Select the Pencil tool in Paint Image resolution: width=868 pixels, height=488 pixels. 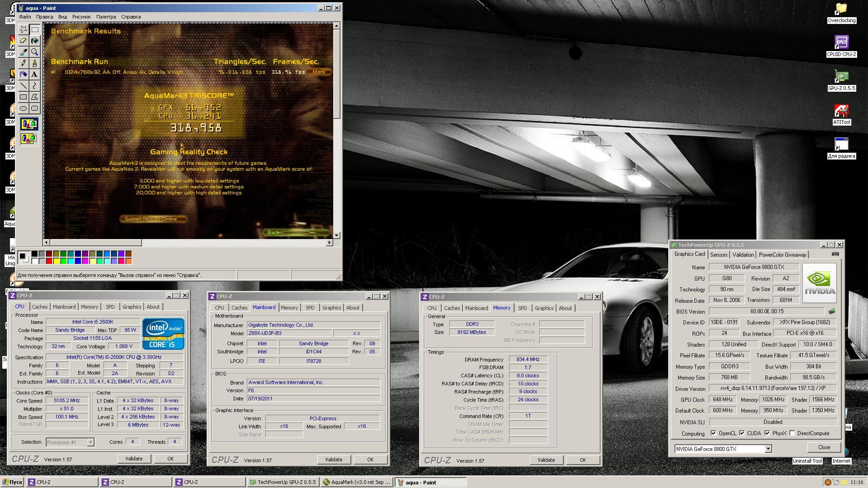24,63
